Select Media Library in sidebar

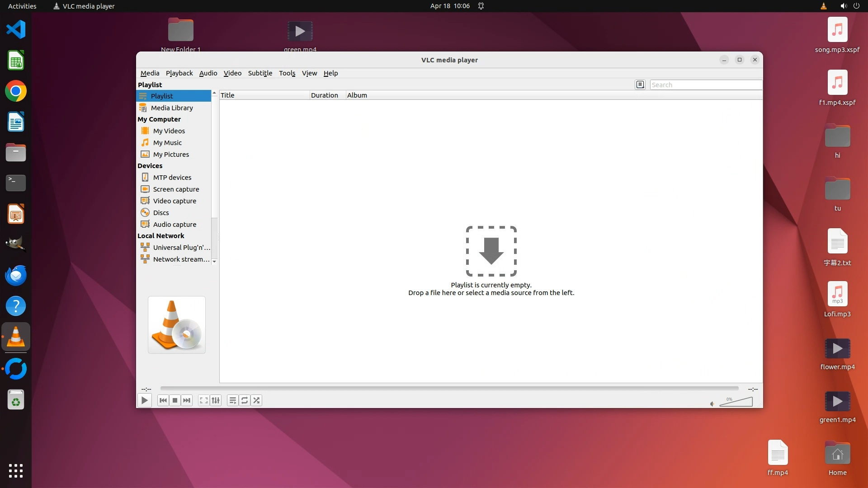(x=172, y=108)
